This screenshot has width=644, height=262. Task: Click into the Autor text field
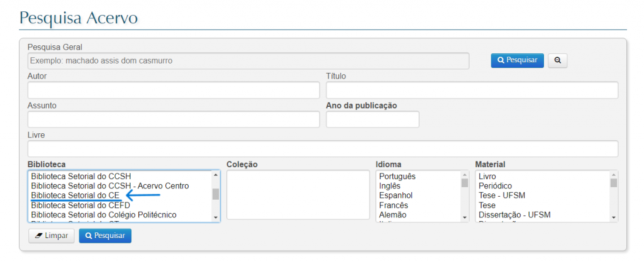(174, 90)
